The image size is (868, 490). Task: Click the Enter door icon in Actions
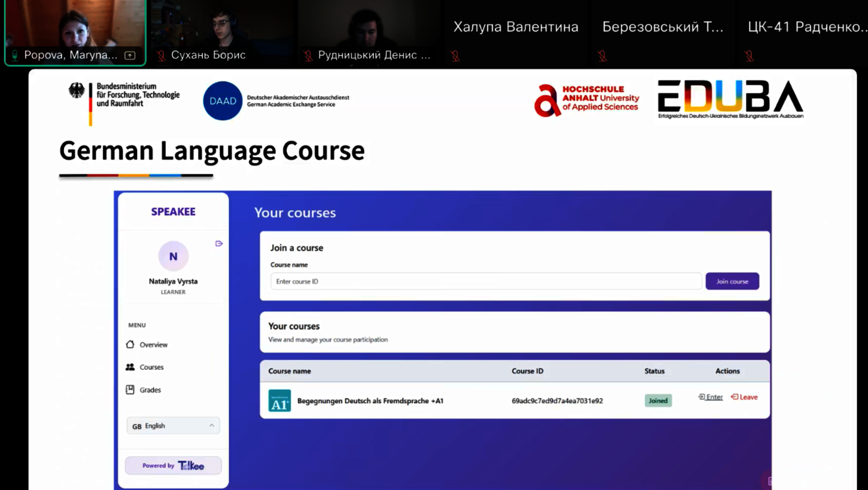(702, 396)
